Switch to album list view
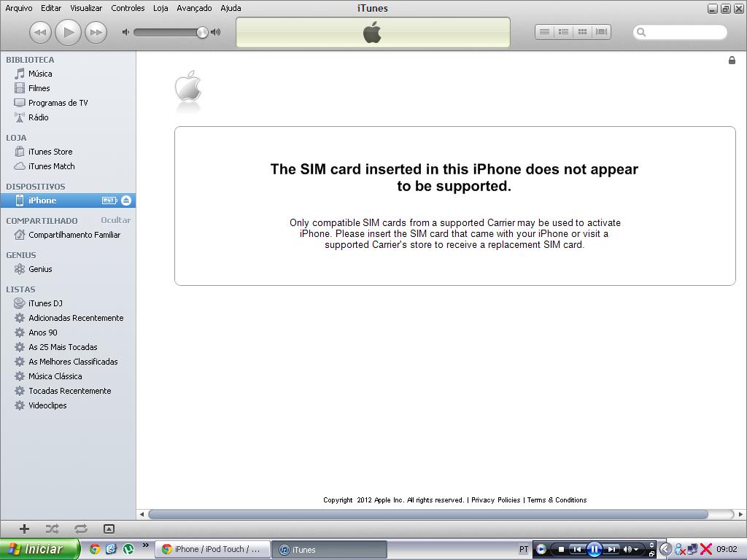Image resolution: width=747 pixels, height=560 pixels. click(x=564, y=32)
